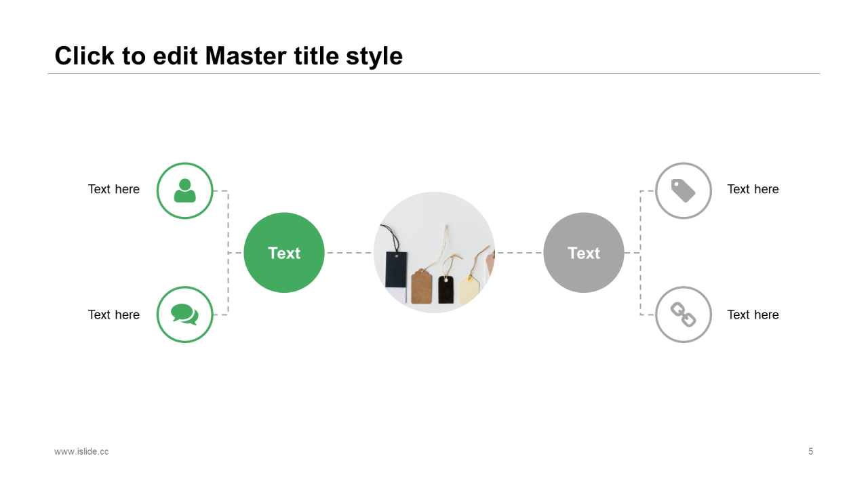Select the right dashed bracket connector
Screen dimensions: 868x488
640,253
